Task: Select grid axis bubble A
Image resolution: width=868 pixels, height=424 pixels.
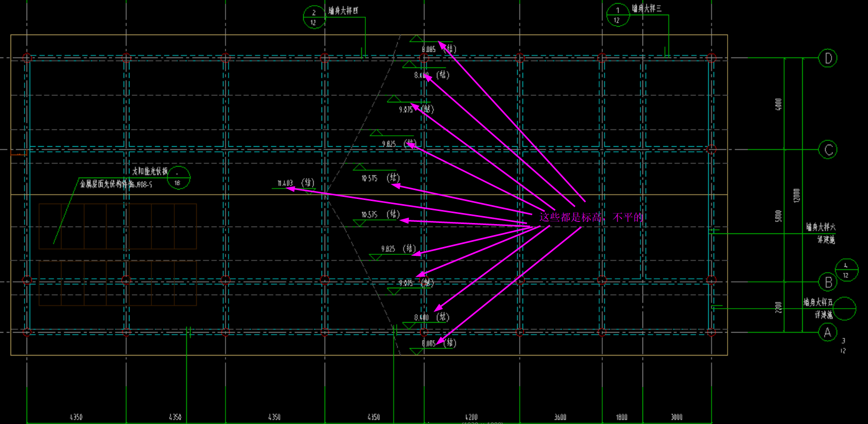Action: [x=828, y=332]
